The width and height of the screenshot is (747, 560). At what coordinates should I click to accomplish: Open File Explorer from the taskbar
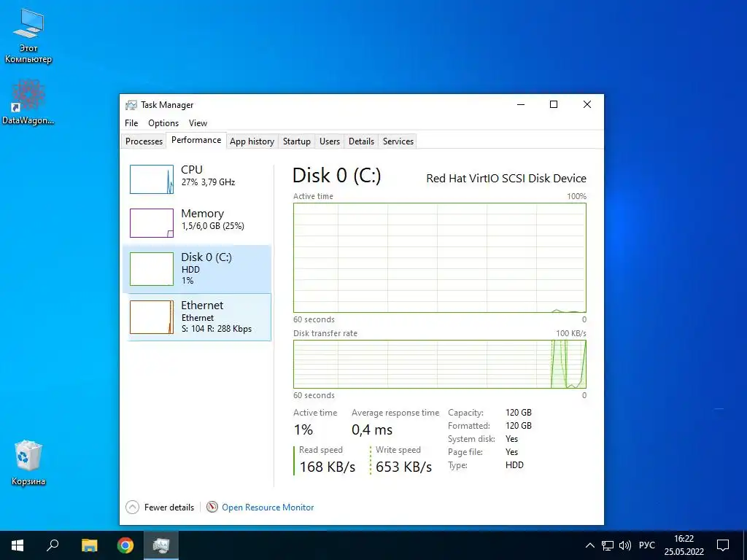pyautogui.click(x=89, y=545)
